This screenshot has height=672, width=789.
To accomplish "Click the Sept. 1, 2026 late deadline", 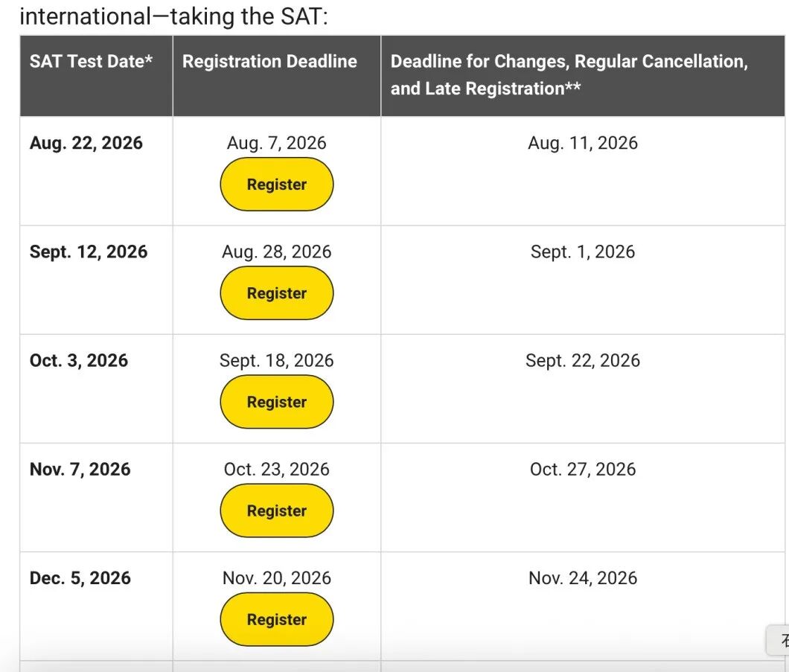I will 583,252.
